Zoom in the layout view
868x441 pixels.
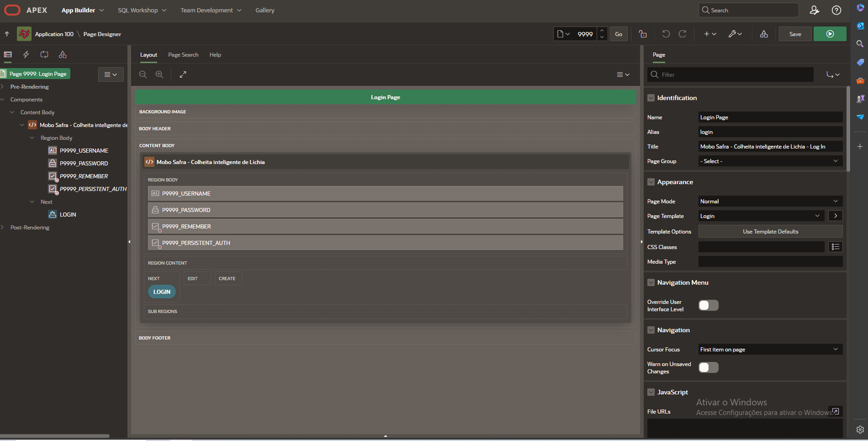159,74
